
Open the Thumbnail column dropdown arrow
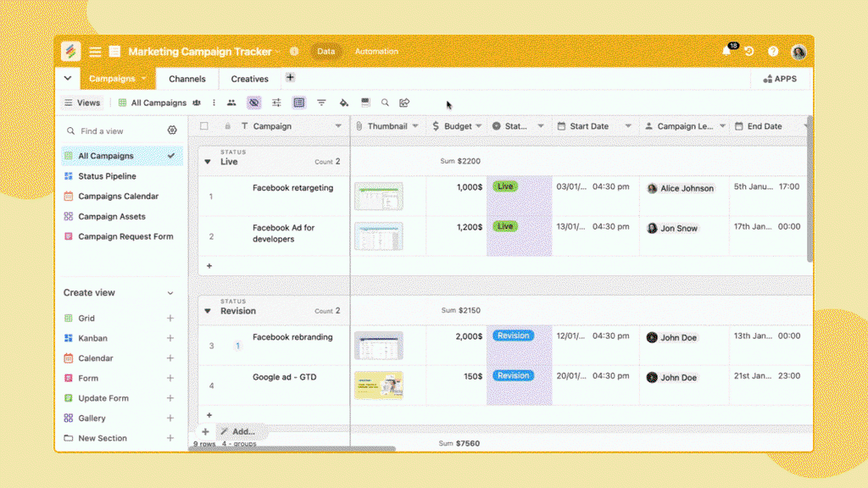415,126
